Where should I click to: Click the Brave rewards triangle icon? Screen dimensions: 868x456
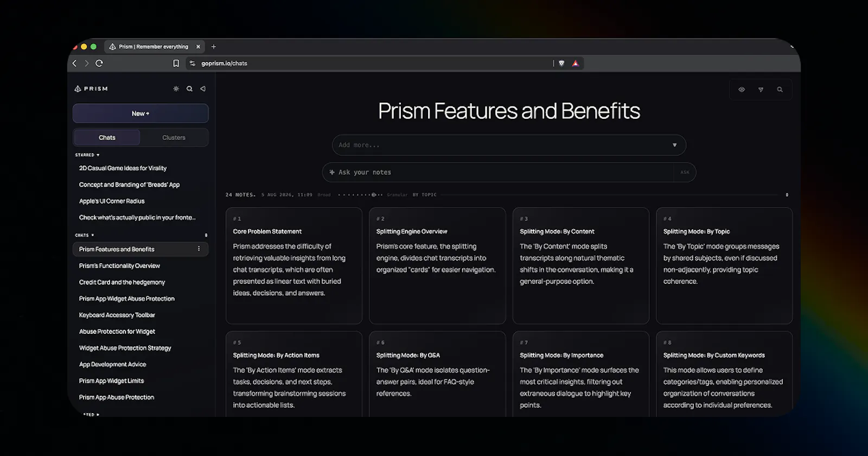576,64
